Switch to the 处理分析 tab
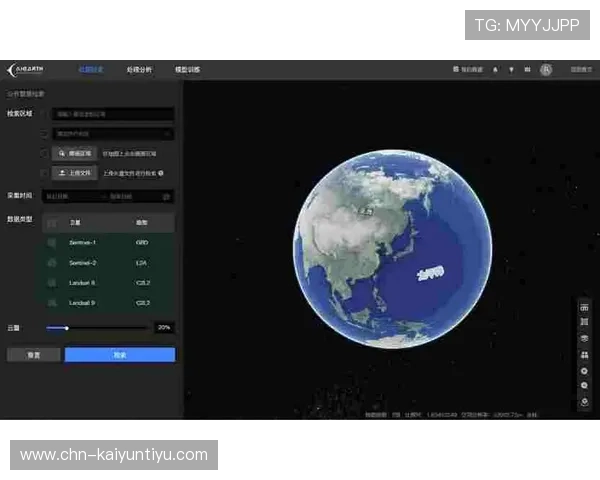This screenshot has width=600, height=480. 140,70
